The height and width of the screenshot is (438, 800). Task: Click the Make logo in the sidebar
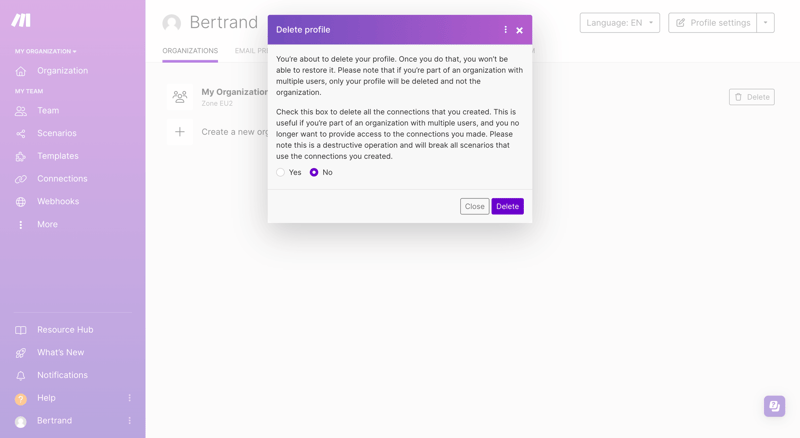(21, 20)
